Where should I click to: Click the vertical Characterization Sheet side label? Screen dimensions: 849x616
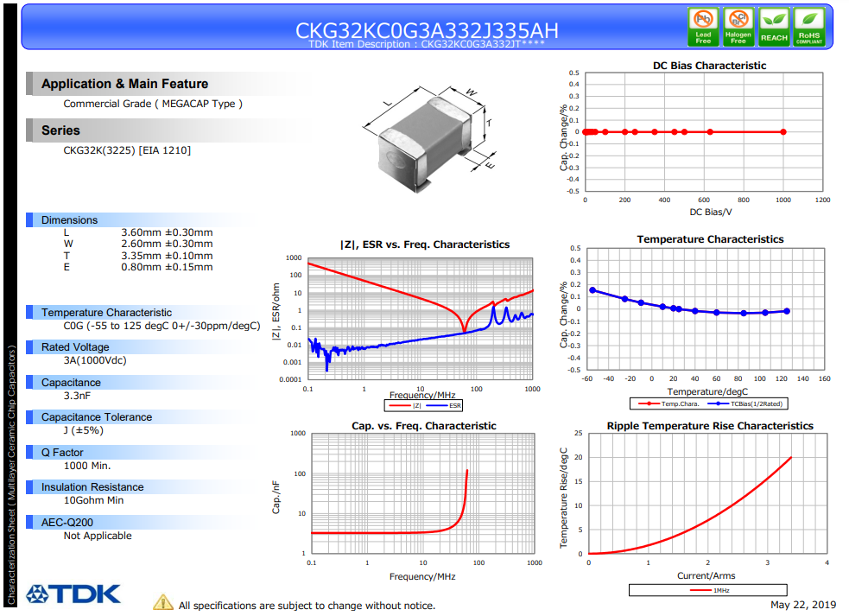coord(11,474)
